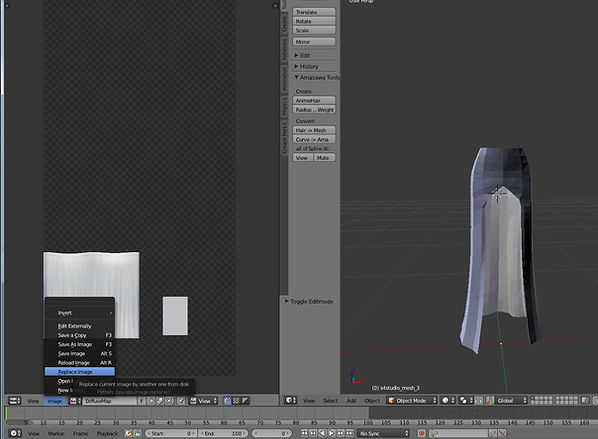Jump to the first frame
Viewport: 598px width, 439px height.
pos(304,433)
